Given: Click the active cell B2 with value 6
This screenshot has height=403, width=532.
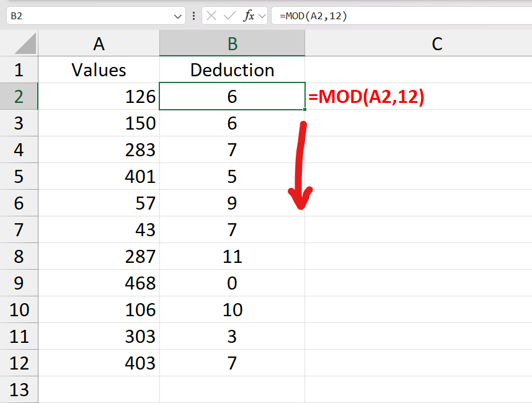Looking at the screenshot, I should pyautogui.click(x=232, y=96).
